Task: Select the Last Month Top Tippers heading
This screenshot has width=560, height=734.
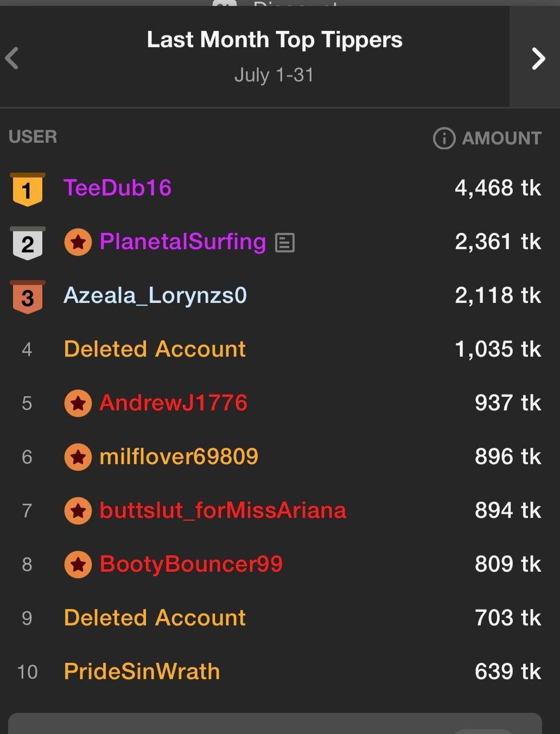Action: click(x=275, y=40)
